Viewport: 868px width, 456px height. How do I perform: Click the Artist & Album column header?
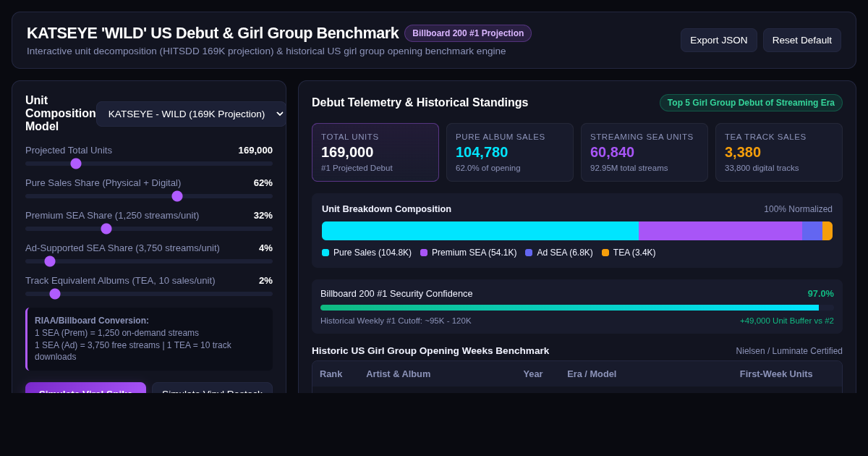click(399, 374)
